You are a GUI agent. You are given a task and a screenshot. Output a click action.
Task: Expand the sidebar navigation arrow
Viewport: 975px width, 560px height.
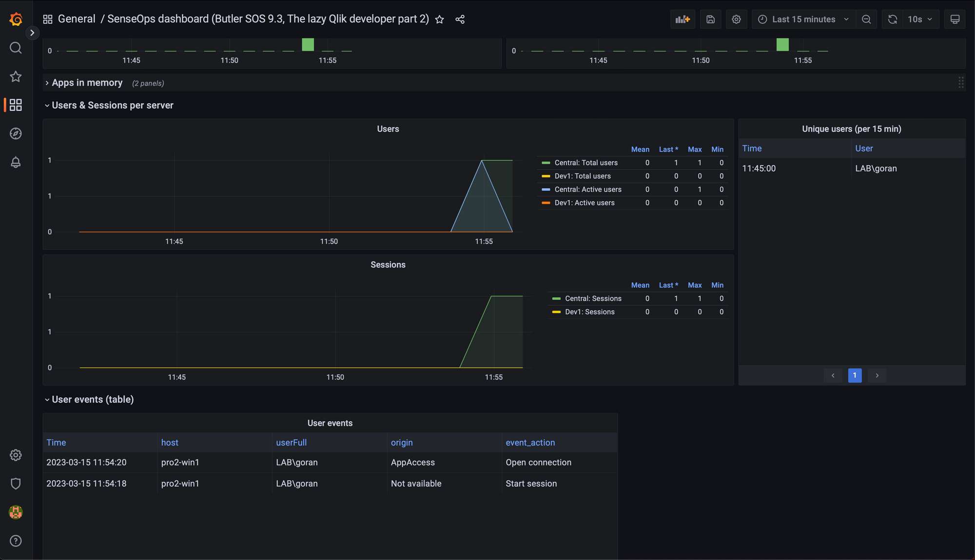coord(32,33)
